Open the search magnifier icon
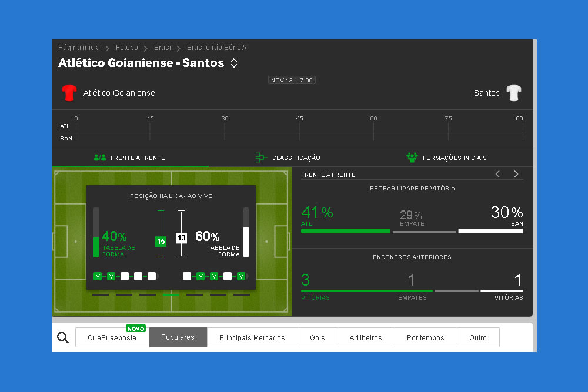The width and height of the screenshot is (588, 392). coord(63,338)
